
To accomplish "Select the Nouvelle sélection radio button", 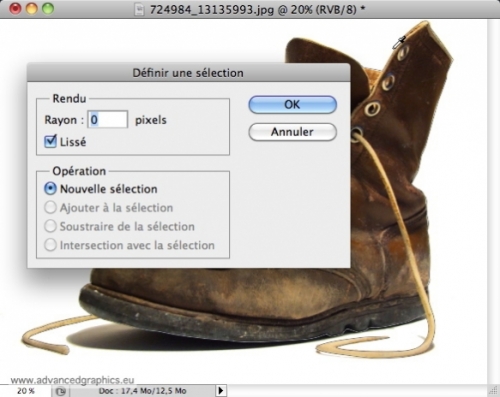I will click(50, 189).
